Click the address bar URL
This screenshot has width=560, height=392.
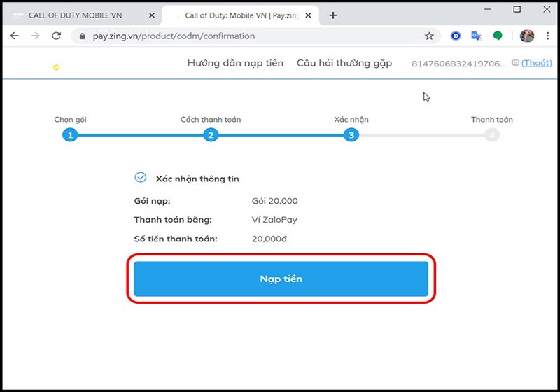tap(174, 36)
